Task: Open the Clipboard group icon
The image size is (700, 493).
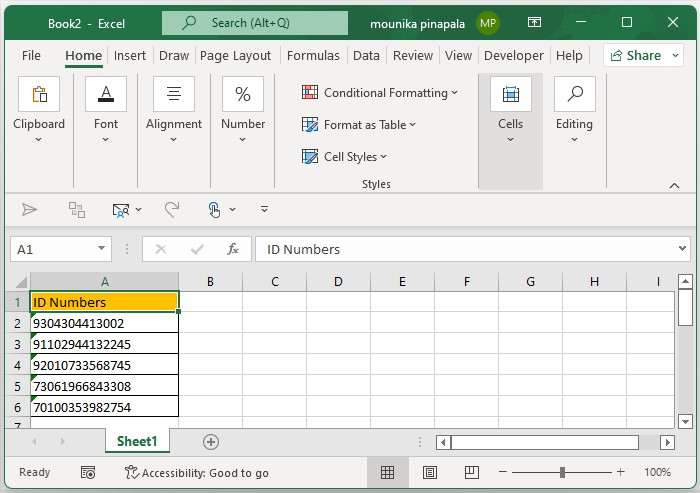Action: coord(39,110)
